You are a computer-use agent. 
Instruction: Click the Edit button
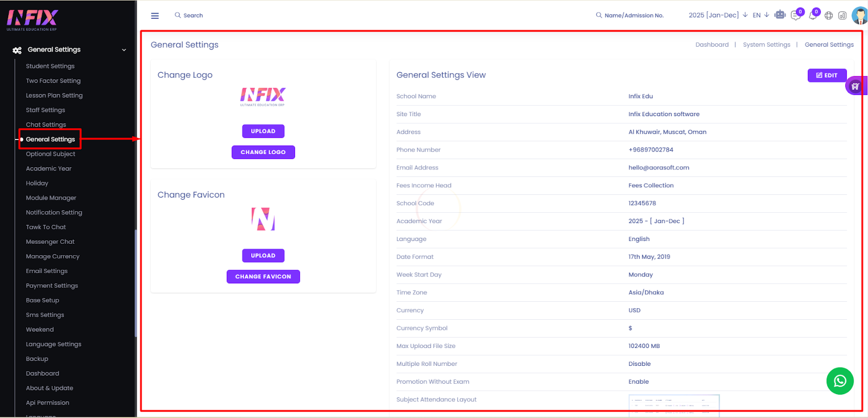[827, 75]
